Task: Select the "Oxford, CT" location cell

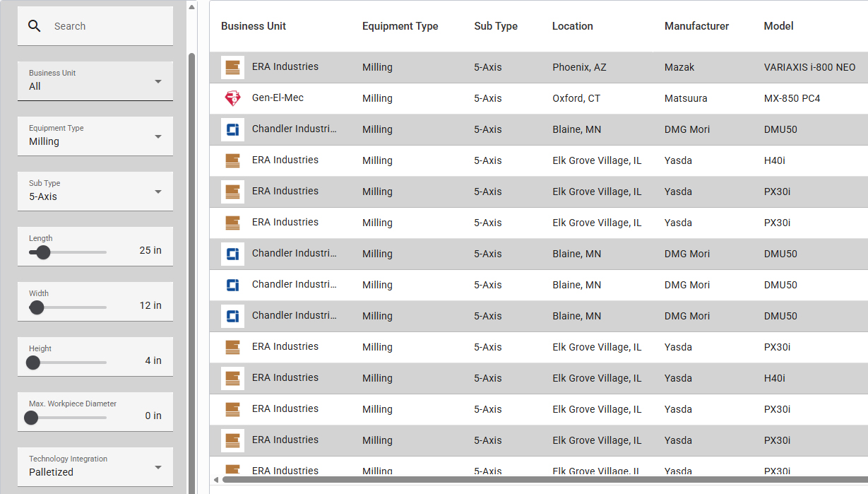Action: (576, 98)
